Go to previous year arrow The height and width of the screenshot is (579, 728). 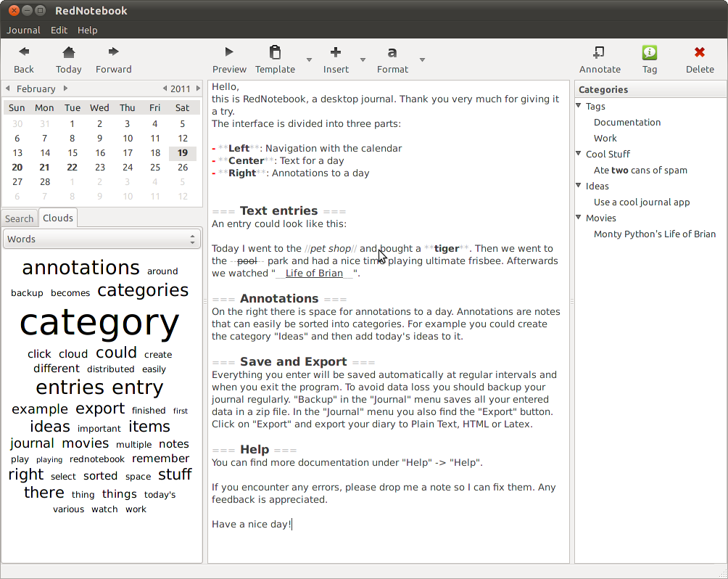(165, 89)
